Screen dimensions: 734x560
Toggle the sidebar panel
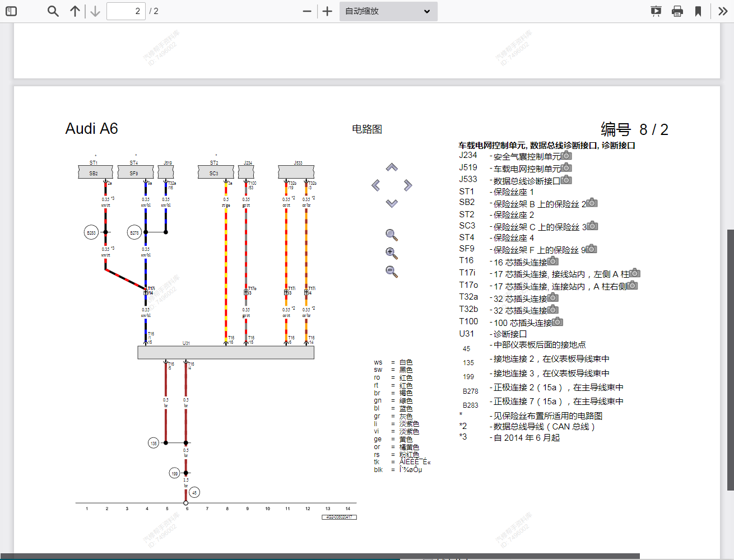(11, 11)
